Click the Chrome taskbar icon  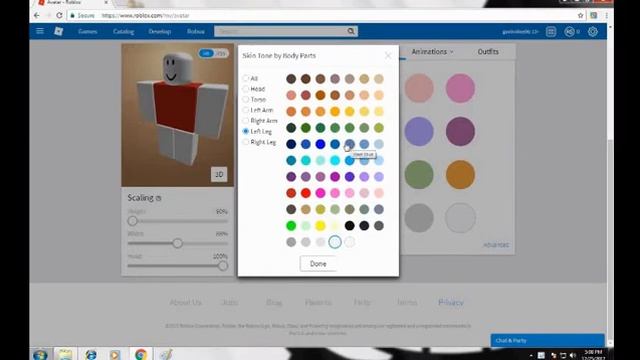coord(141,354)
